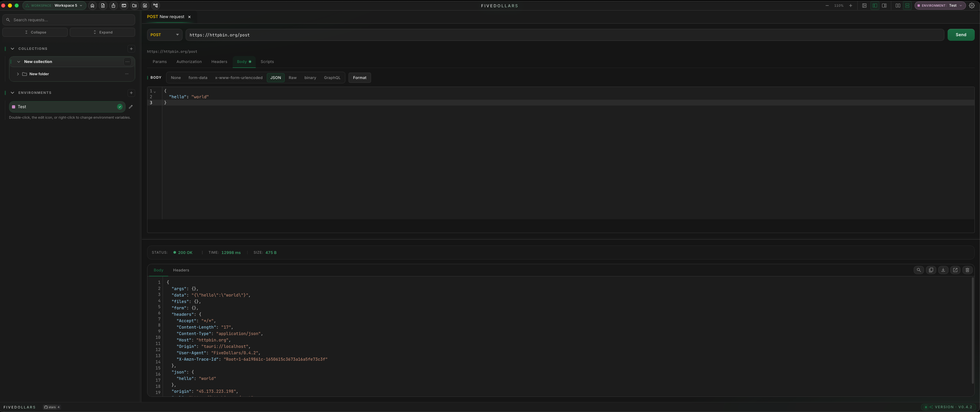
Task: Switch to the response Body tab
Action: [158, 270]
